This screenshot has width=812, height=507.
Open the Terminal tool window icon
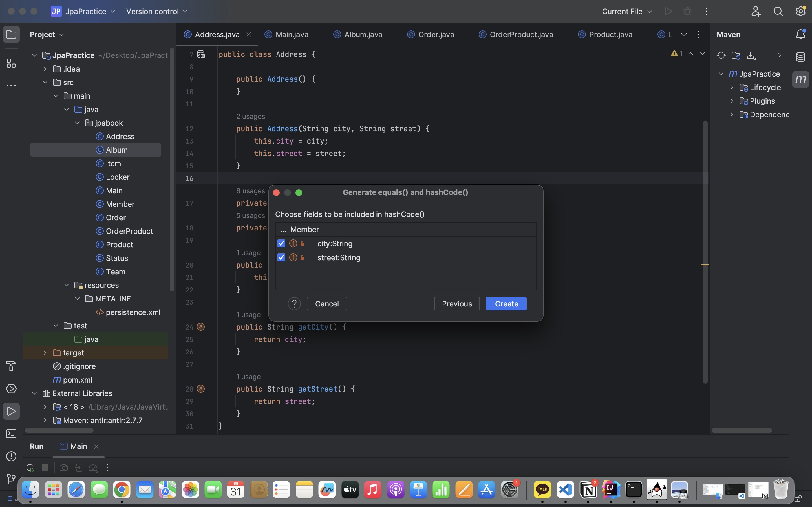click(x=11, y=434)
